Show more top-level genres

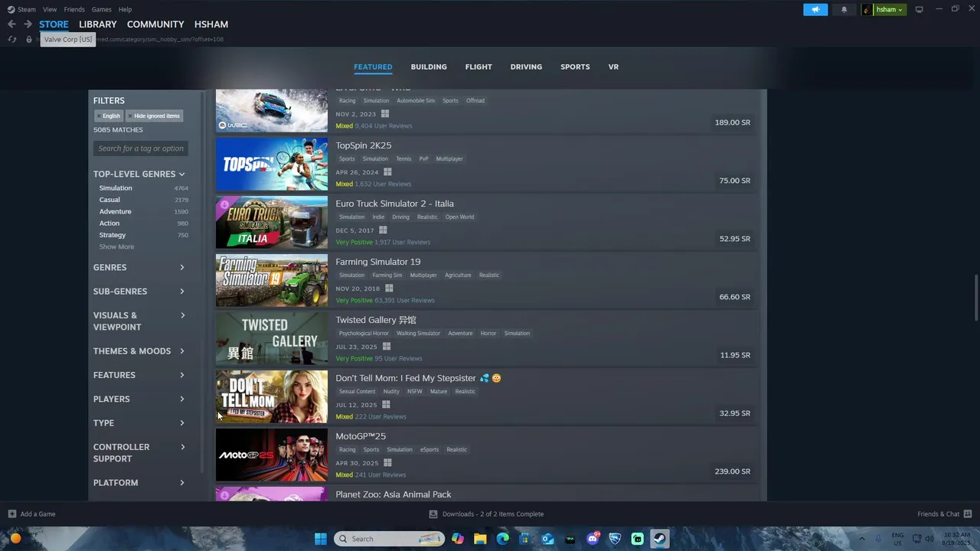click(x=116, y=246)
